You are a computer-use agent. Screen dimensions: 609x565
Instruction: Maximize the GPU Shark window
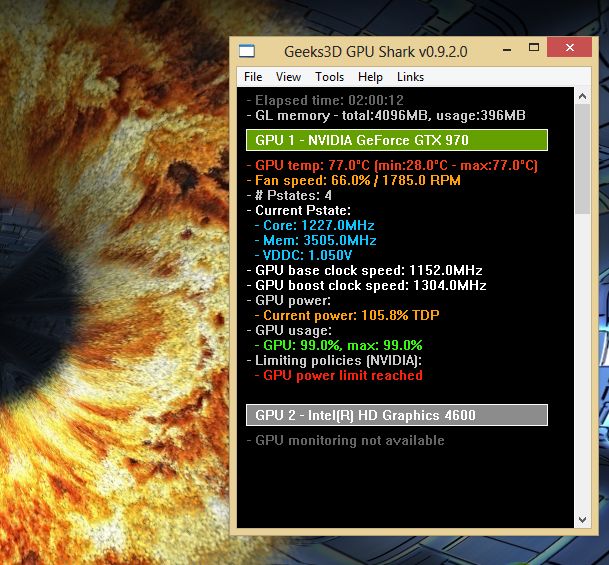tap(534, 48)
